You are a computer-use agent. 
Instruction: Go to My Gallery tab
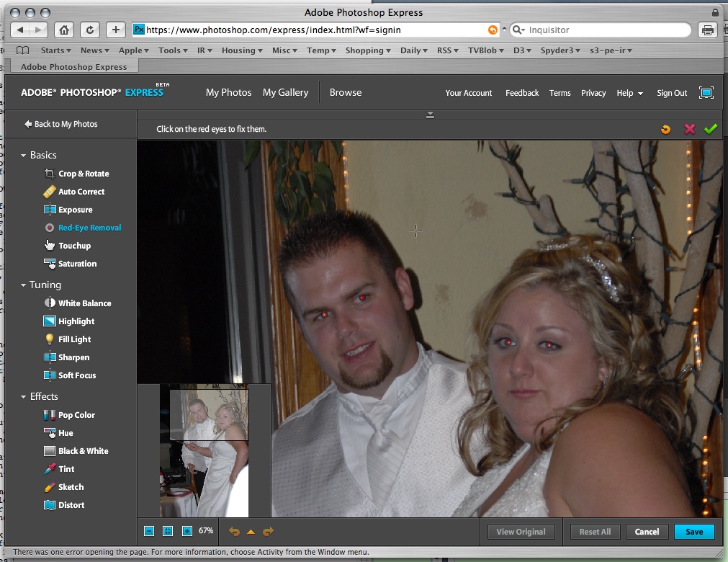coord(285,93)
